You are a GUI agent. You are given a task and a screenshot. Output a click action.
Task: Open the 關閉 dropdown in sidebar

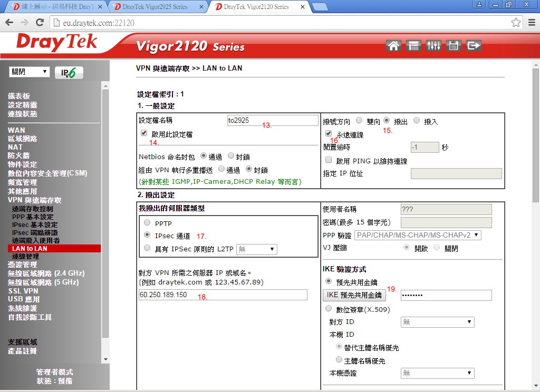30,72
